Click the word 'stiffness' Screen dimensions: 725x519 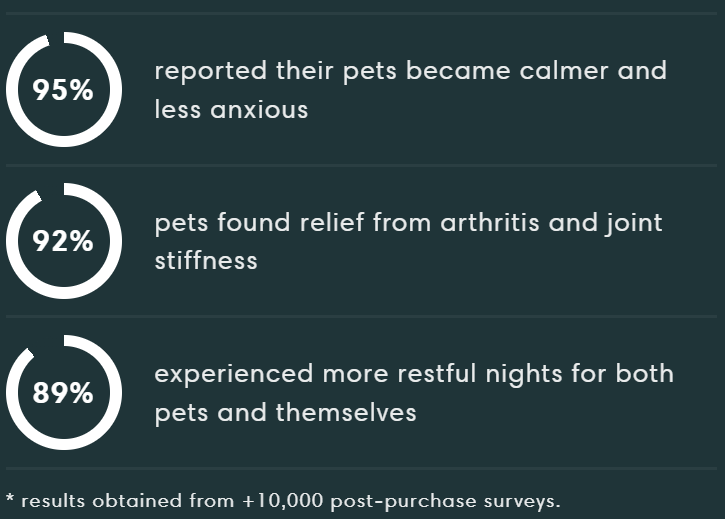tap(206, 260)
